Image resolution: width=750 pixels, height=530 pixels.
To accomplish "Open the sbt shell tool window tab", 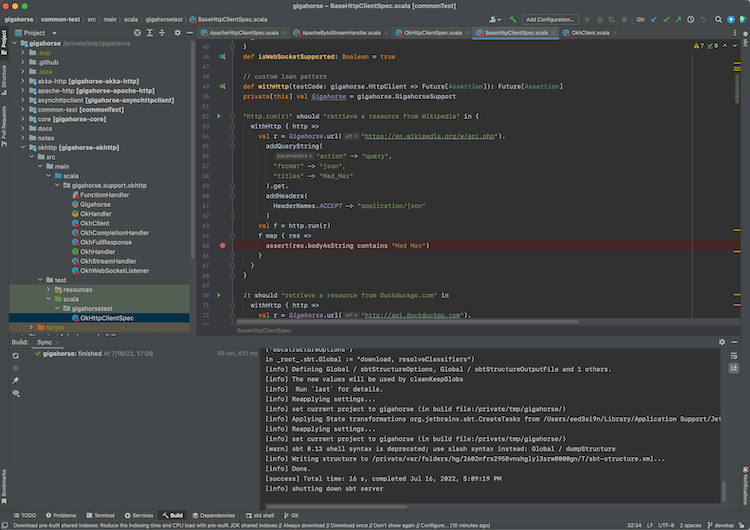I will (x=260, y=515).
